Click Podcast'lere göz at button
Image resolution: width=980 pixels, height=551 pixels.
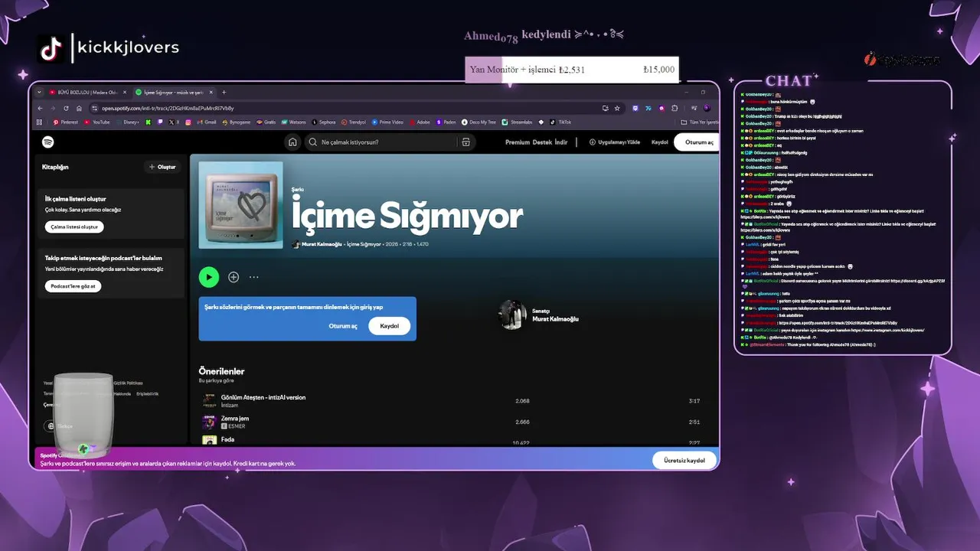coord(73,286)
